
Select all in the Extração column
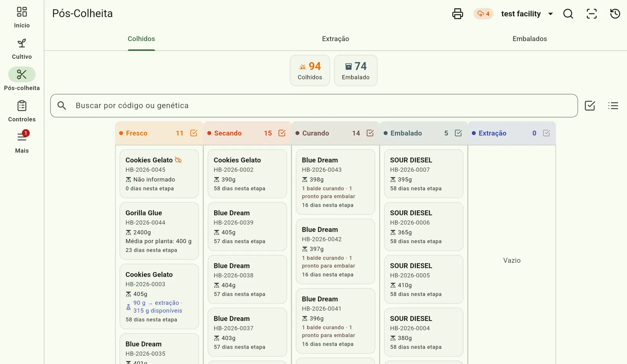pyautogui.click(x=546, y=133)
